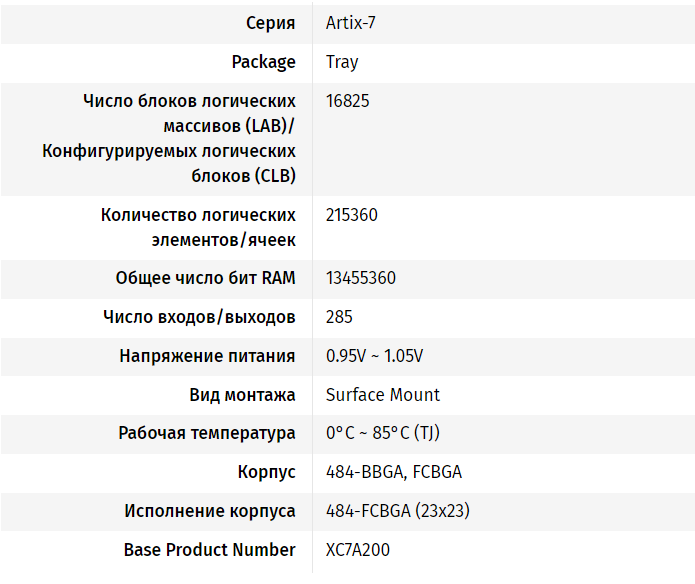Click the Количество логических элементов label
This screenshot has width=695, height=584.
click(x=198, y=227)
